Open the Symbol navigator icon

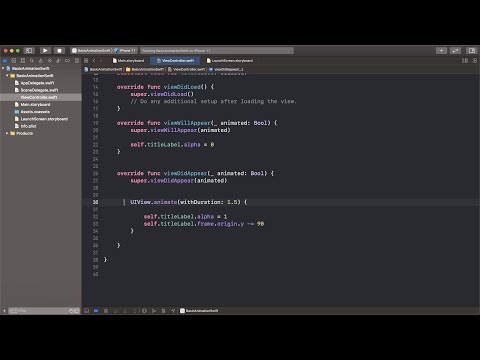[23, 61]
